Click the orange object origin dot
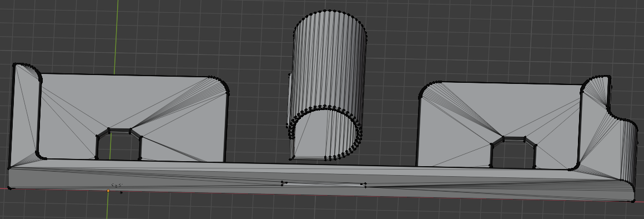Viewport: 644px width, 219px height. pos(108,191)
